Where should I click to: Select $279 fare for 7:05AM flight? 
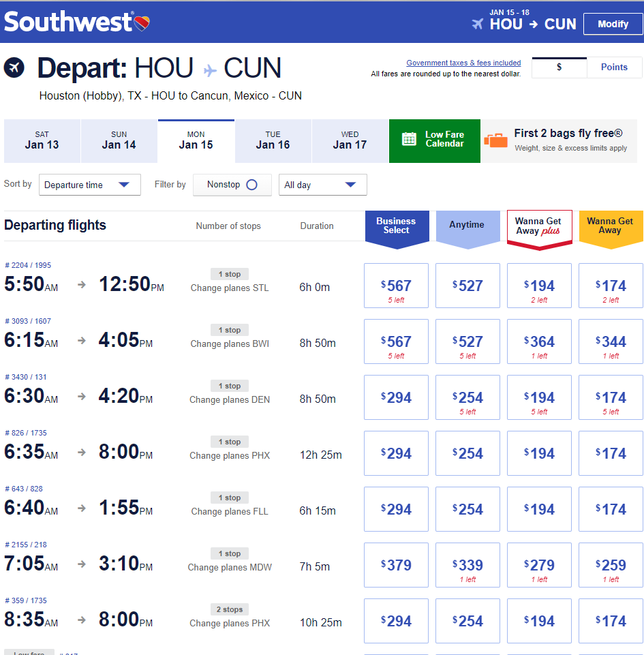(539, 565)
